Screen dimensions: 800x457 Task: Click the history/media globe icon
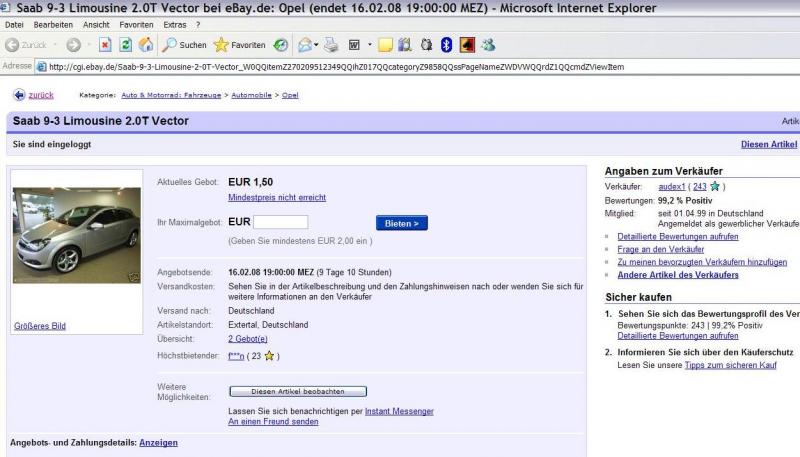click(281, 45)
